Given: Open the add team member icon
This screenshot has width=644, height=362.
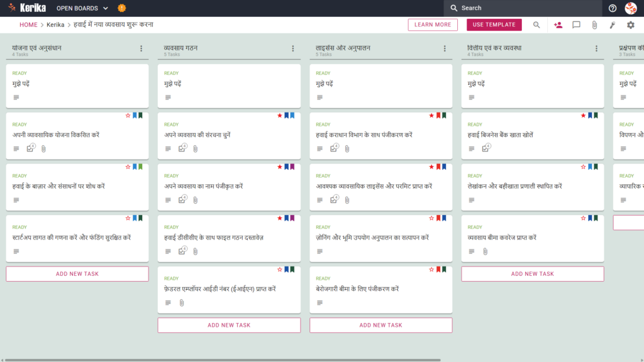Looking at the screenshot, I should tap(558, 25).
